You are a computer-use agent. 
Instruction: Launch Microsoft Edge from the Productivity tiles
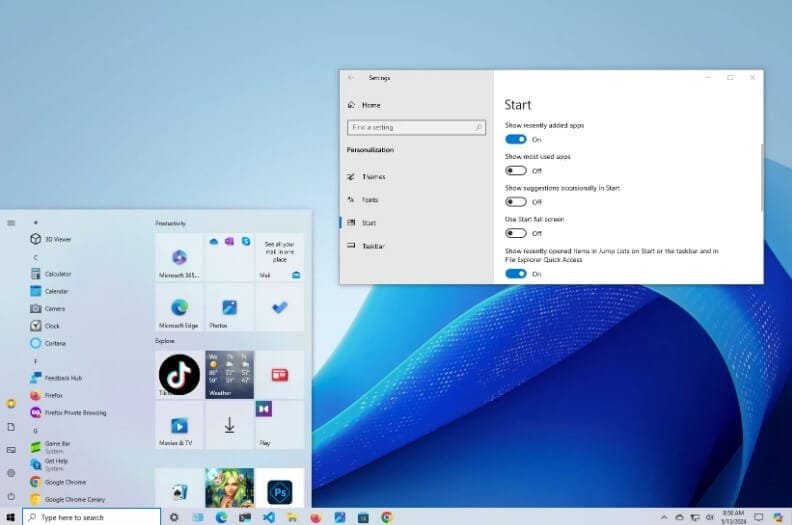click(x=180, y=308)
